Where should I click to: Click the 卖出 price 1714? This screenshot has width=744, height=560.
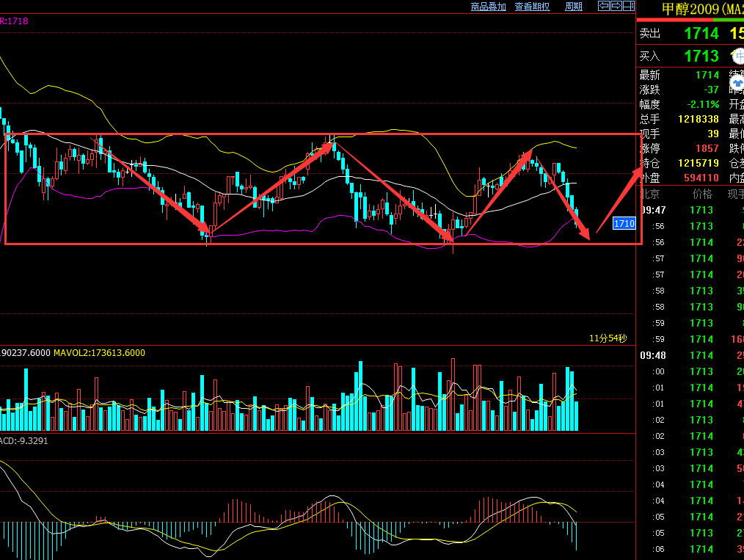click(x=701, y=33)
